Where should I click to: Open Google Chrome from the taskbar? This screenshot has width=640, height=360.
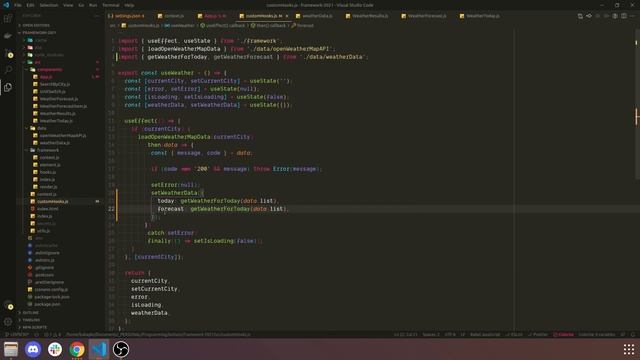(x=77, y=349)
